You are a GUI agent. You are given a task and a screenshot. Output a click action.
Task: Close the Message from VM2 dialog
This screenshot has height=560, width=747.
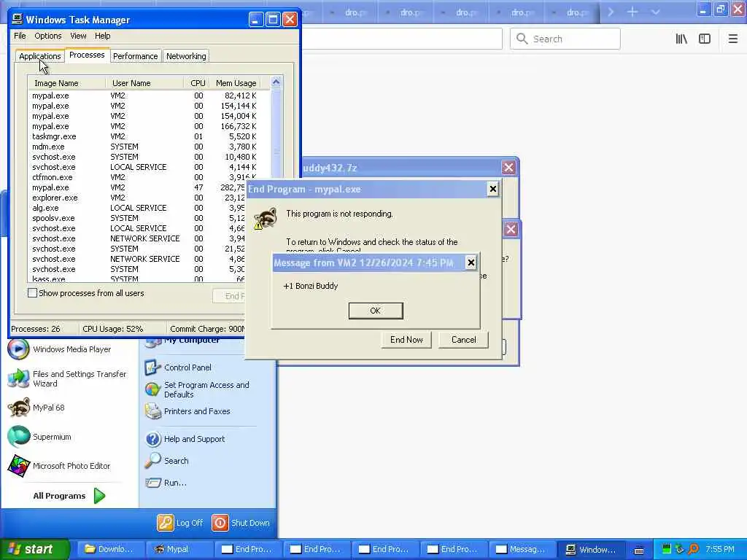(x=471, y=262)
